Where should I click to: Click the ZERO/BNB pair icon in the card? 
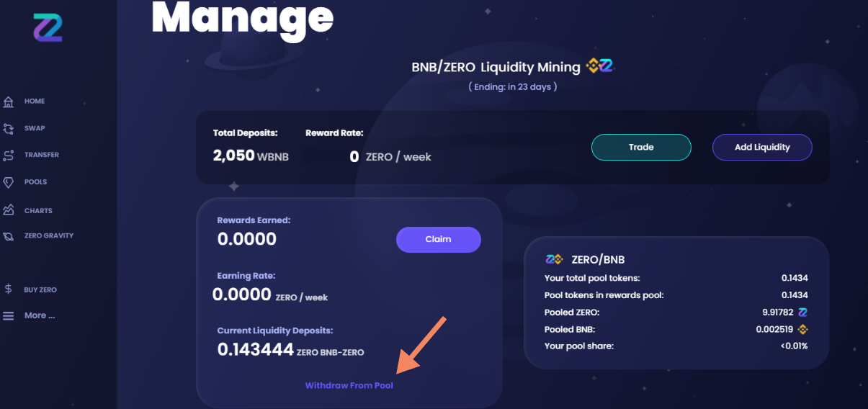(x=554, y=259)
